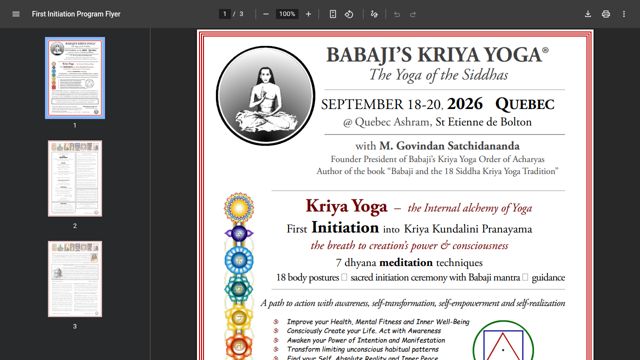Click 'with M. Govindan Satchidananda' text
Viewport: 640px width, 360px height.
[437, 146]
